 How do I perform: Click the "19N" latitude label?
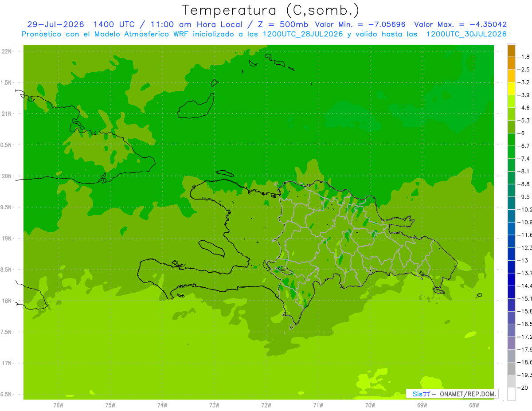pyautogui.click(x=8, y=238)
